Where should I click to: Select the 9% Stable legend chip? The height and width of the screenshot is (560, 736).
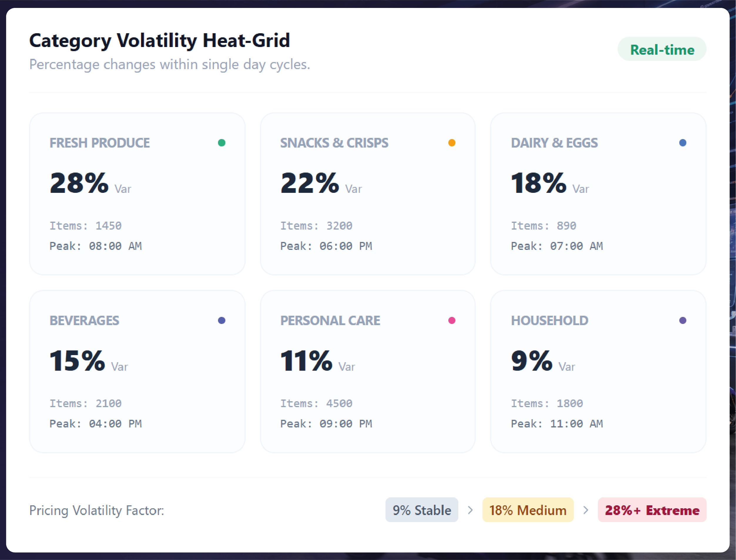pyautogui.click(x=422, y=510)
